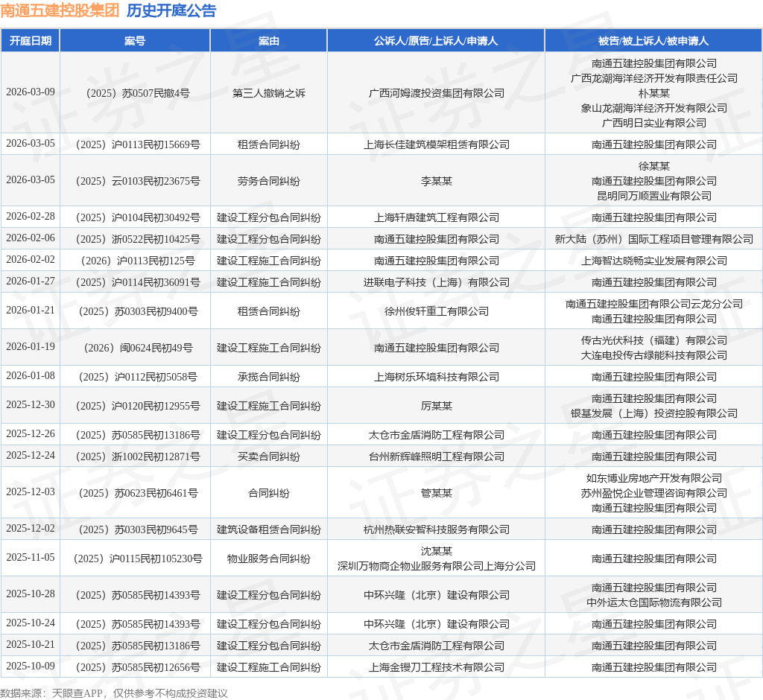The image size is (763, 700).
Task: Click case number (2026)沪0113民初125号
Action: click(138, 261)
